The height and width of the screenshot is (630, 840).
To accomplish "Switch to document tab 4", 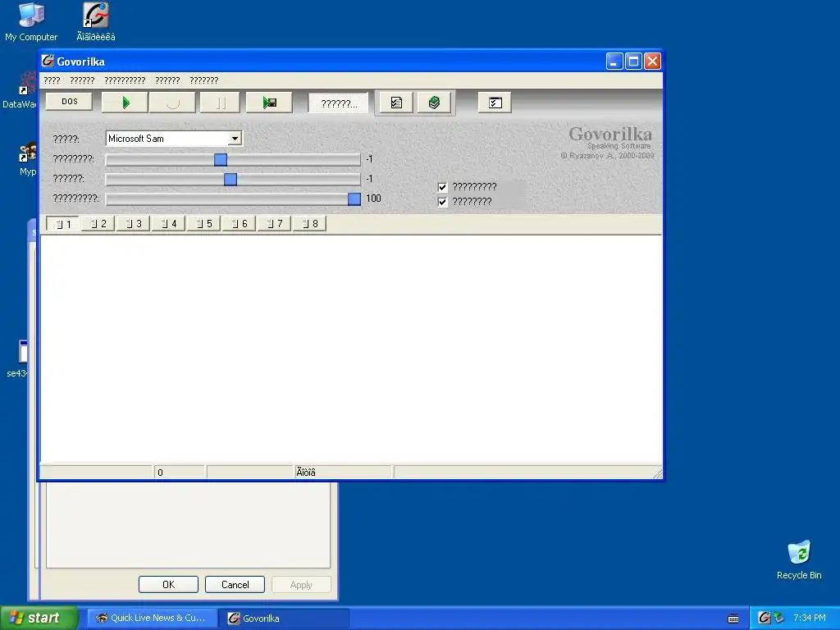I will tap(169, 224).
